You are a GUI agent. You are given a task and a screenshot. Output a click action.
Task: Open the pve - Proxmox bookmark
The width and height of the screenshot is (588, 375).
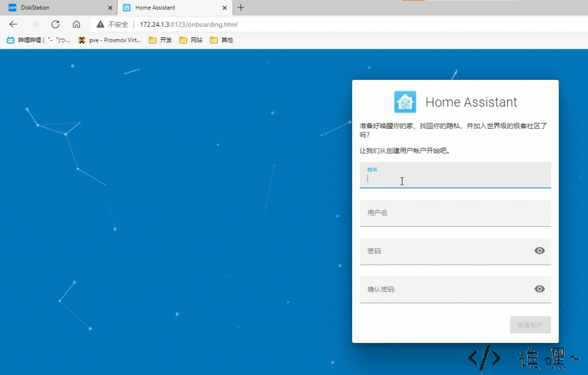pyautogui.click(x=109, y=40)
